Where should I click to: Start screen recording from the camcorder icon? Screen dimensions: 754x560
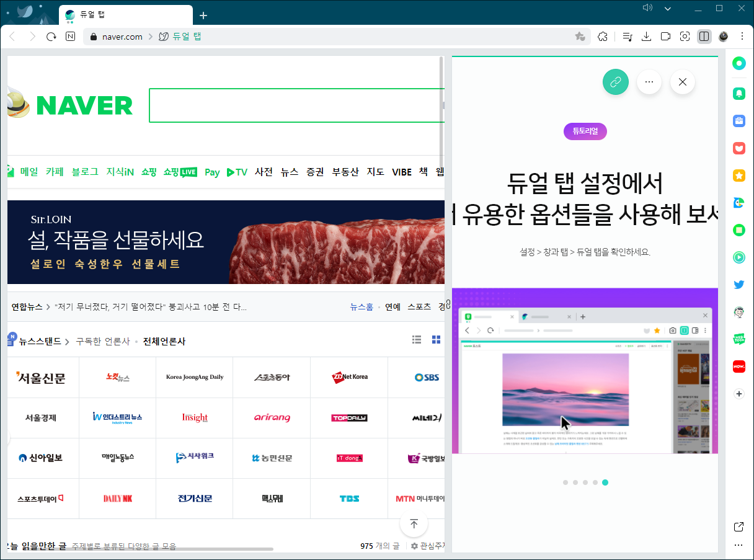[665, 37]
